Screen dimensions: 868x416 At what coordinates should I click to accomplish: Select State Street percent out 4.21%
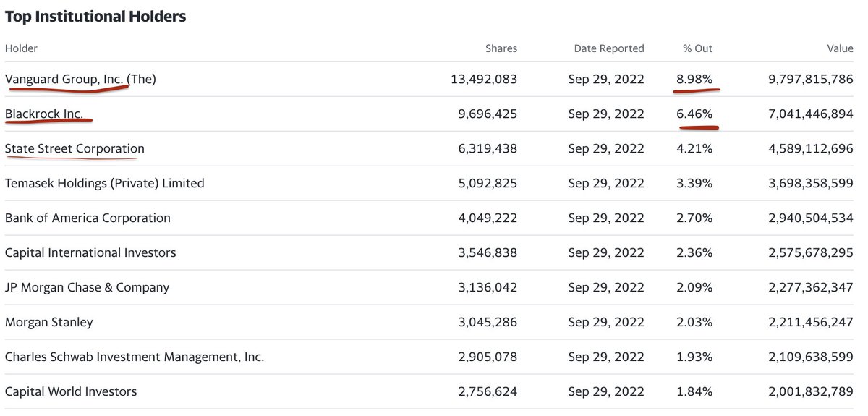click(x=694, y=148)
